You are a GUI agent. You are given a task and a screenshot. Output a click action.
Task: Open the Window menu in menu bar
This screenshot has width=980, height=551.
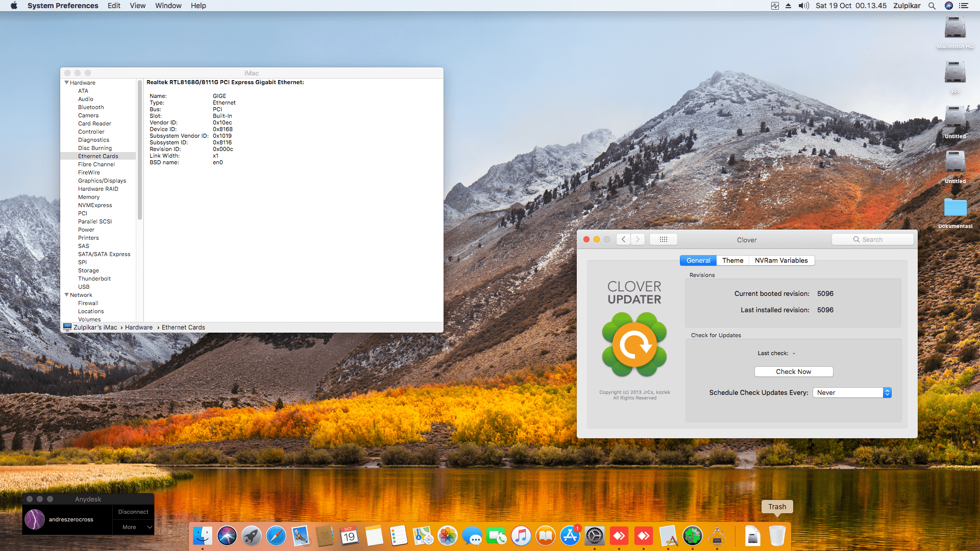168,6
